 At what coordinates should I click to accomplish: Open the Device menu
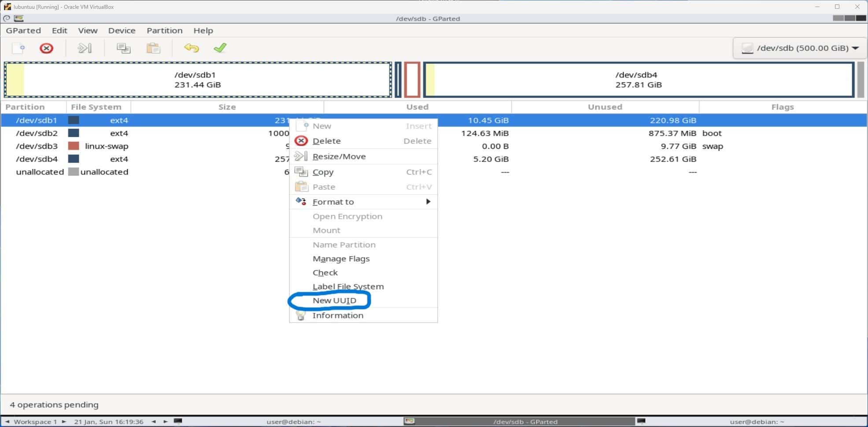click(122, 30)
